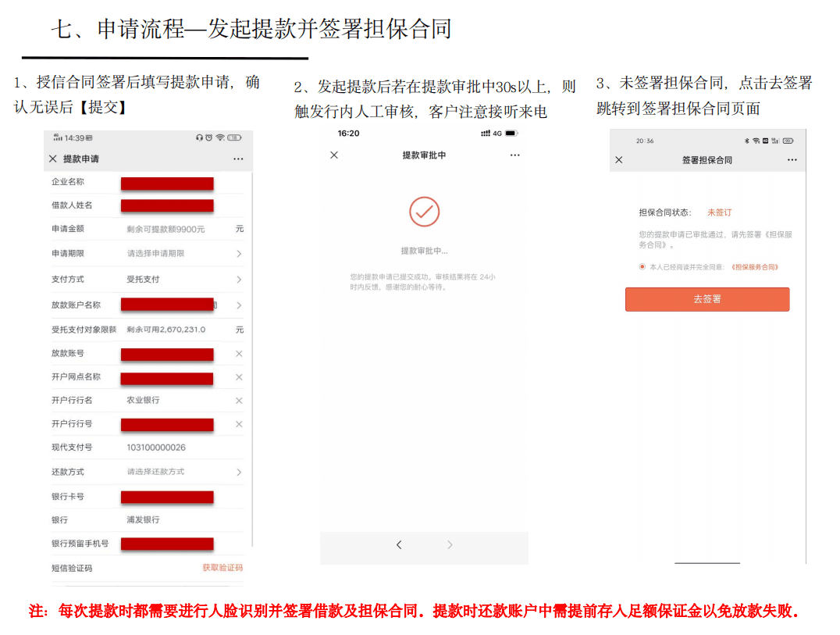Click the 提款审批中... status text

tap(424, 251)
